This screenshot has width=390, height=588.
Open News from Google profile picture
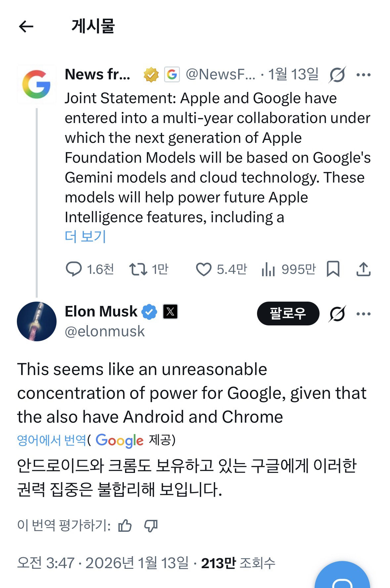point(36,85)
